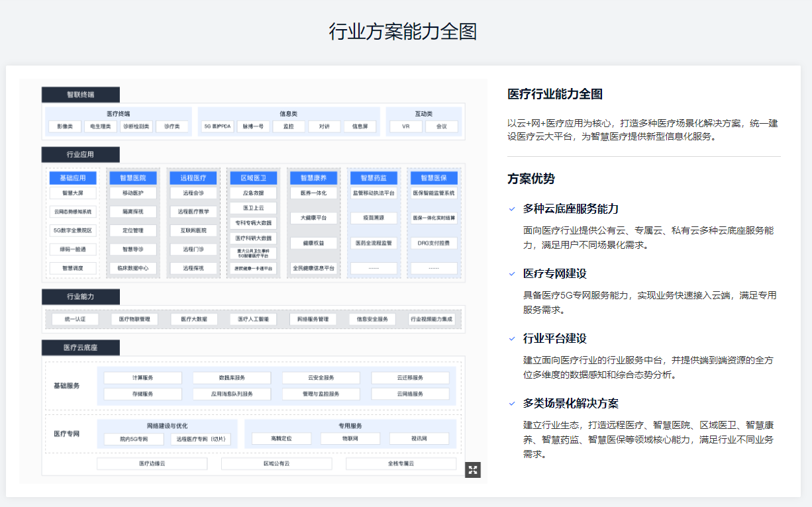Click the 方案优势 heading
Viewport: 812px width, 507px height.
531,179
